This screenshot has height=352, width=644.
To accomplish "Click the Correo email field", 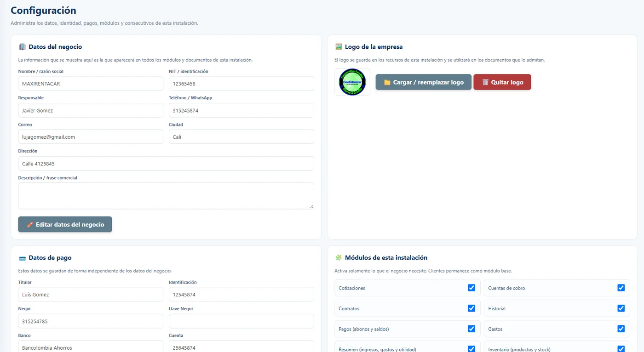I will 91,137.
